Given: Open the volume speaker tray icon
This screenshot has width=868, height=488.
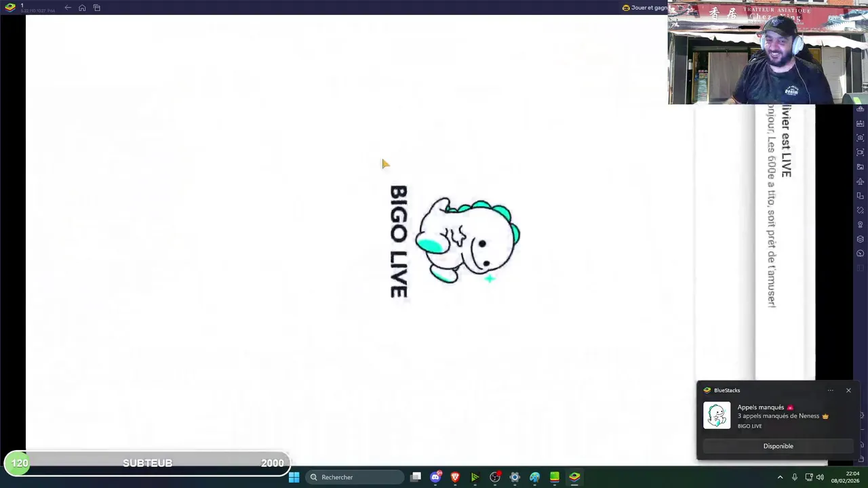Looking at the screenshot, I should pyautogui.click(x=821, y=477).
